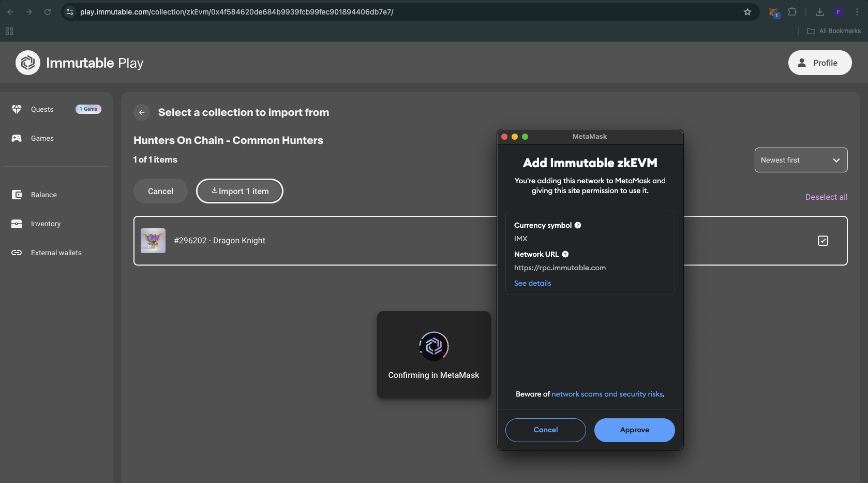Open the Newest first sort dropdown
The height and width of the screenshot is (483, 868).
[x=801, y=160]
